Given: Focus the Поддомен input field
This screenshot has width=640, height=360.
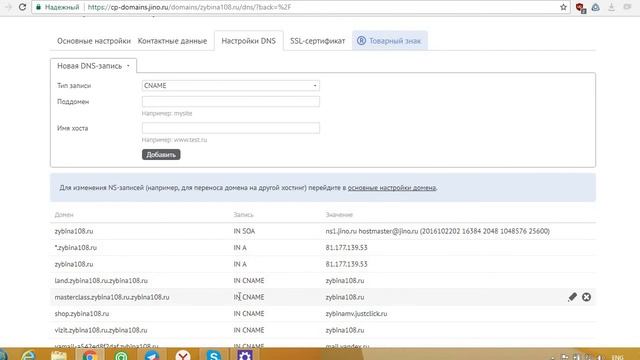Looking at the screenshot, I should [x=231, y=101].
